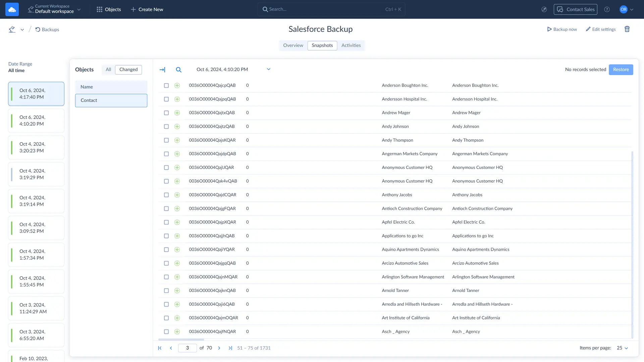Click the vertical scrollbar of the records table
This screenshot has width=644, height=362.
(632, 245)
